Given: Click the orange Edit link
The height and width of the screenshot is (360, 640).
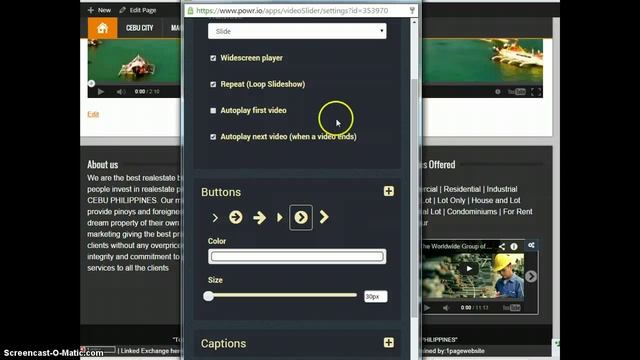Looking at the screenshot, I should click(x=93, y=114).
